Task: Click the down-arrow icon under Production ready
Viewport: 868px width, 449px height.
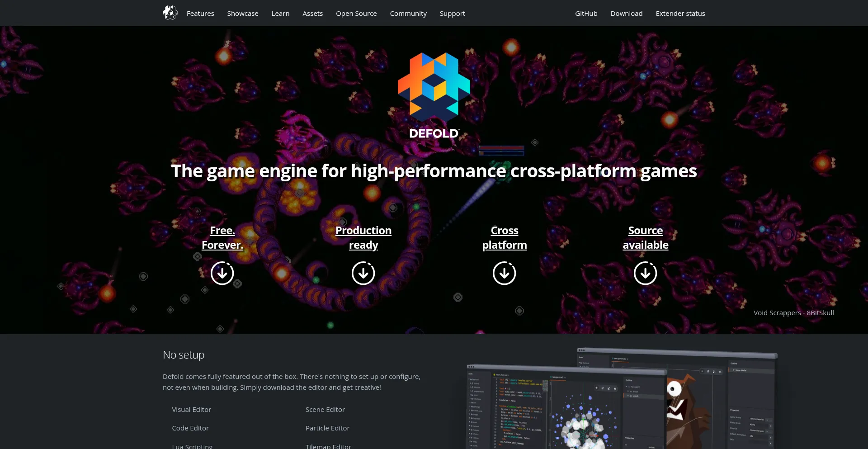Action: [x=363, y=273]
